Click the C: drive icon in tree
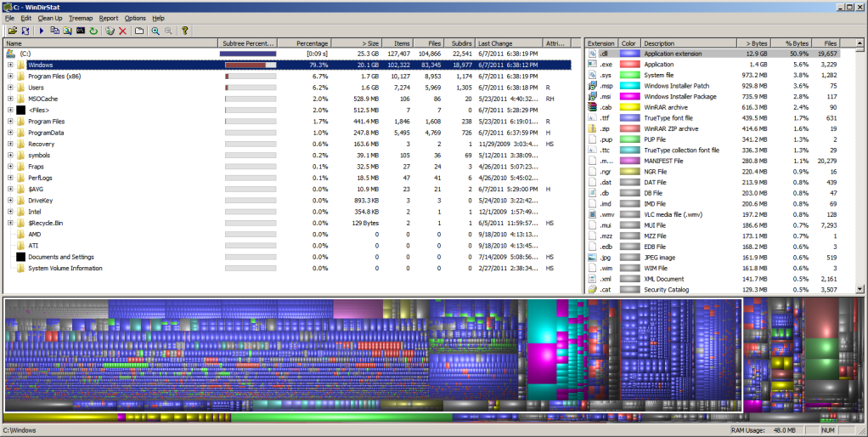868x437 pixels. 10,54
